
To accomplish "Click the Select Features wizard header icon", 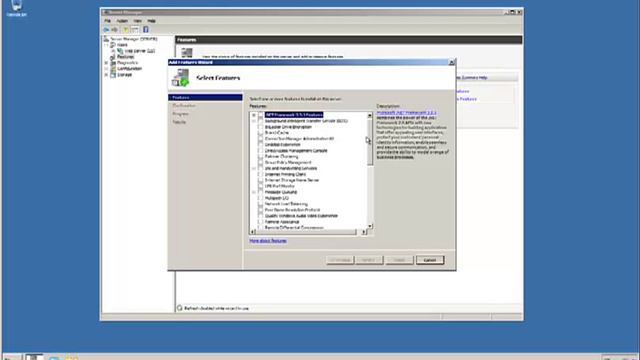I will point(180,78).
